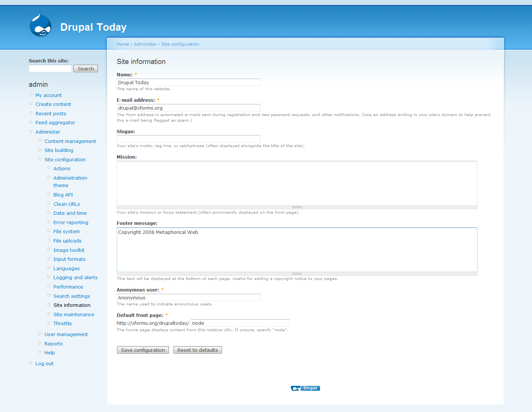
Task: Grab the Mission textarea resize grip
Action: coord(297,207)
